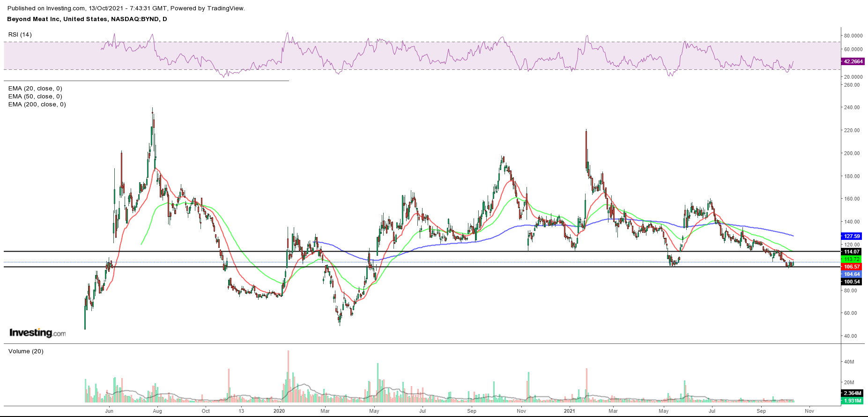The image size is (868, 417).
Task: Click the 40M volume axis label
Action: coord(849,362)
